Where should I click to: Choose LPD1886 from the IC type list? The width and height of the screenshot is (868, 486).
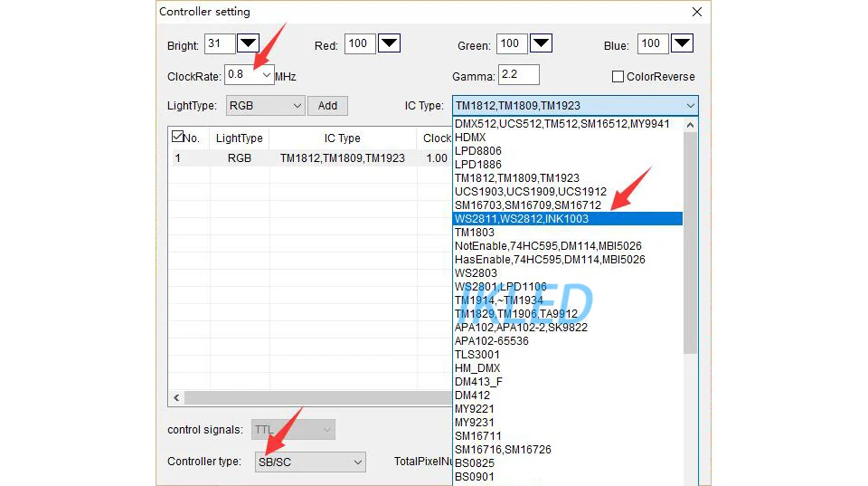568,165
